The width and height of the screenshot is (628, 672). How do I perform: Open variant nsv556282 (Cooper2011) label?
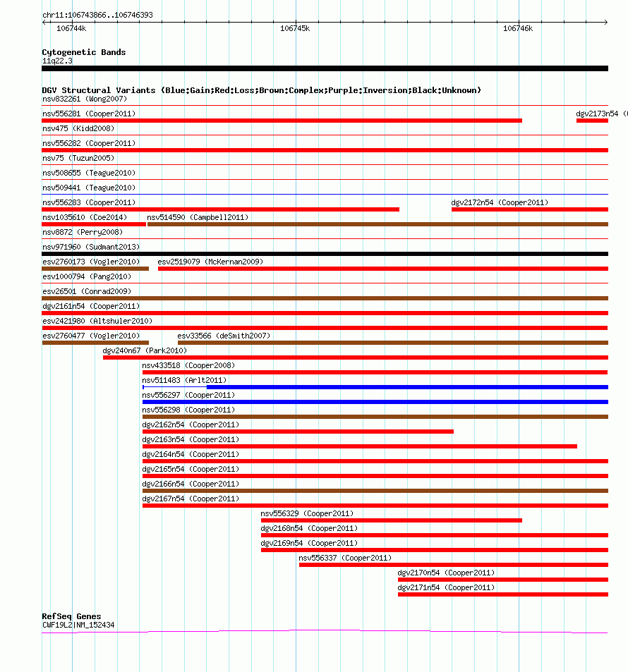point(89,143)
